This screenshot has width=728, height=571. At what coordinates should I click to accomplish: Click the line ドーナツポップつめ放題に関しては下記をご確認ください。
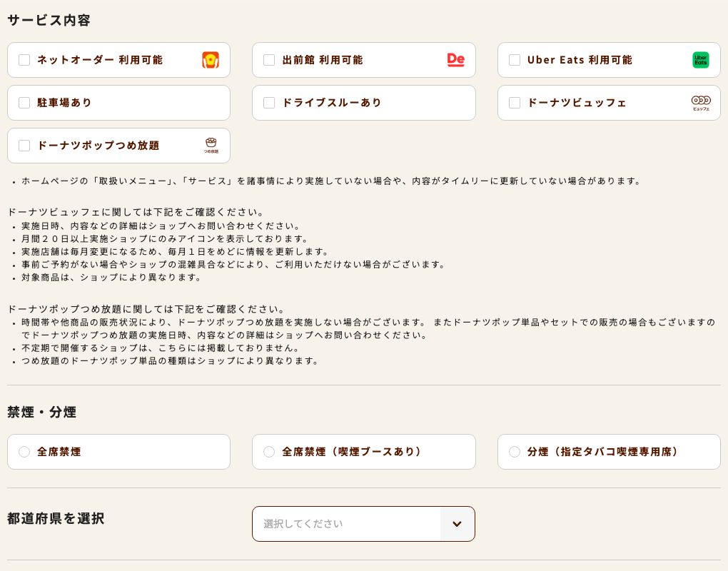pos(146,309)
